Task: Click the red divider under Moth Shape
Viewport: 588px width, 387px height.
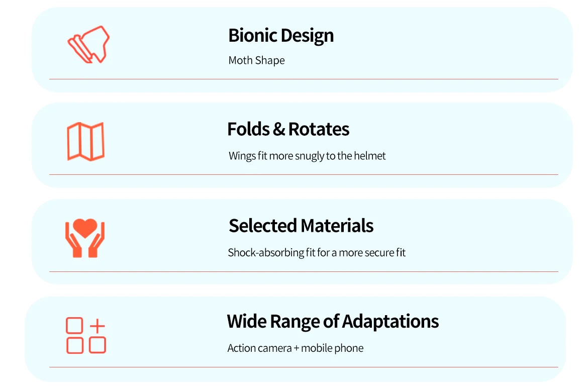Action: pos(304,79)
